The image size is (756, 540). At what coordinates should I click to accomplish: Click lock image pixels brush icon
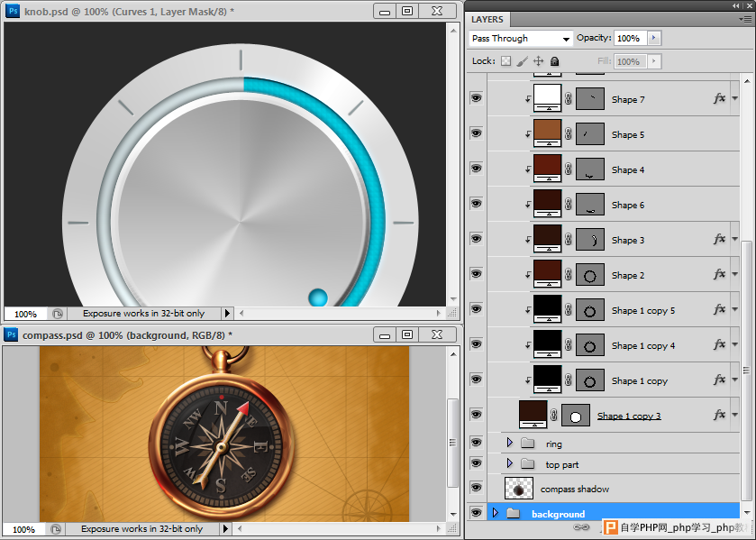click(x=522, y=61)
